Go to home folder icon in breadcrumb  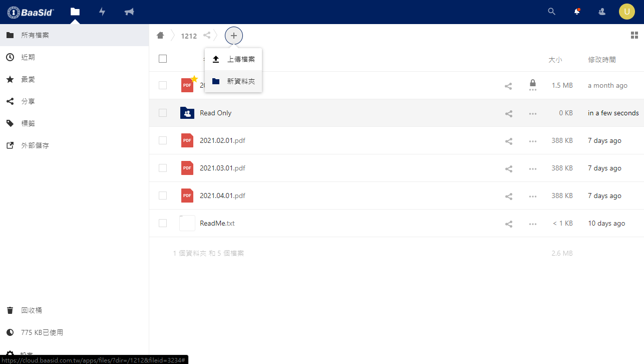click(x=160, y=36)
